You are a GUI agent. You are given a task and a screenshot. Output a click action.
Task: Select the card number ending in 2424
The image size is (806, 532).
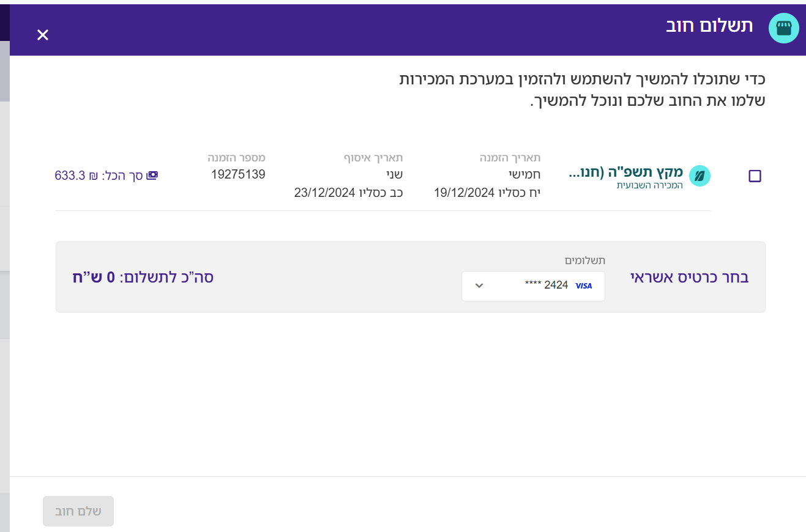[547, 285]
